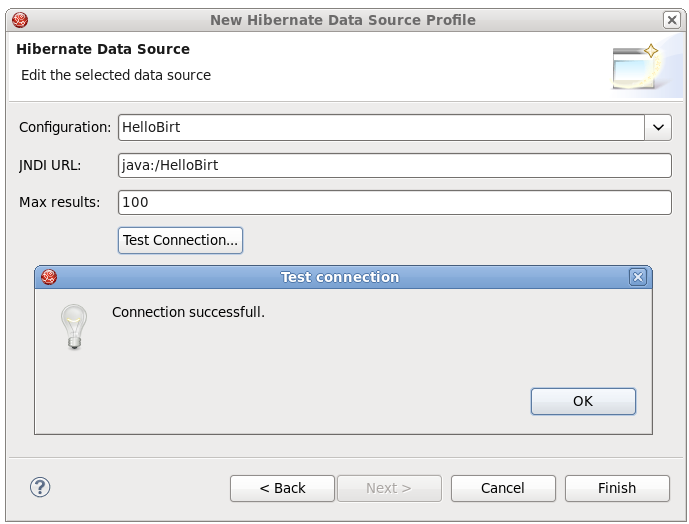Complete the wizard with Finish
The height and width of the screenshot is (524, 689).
[x=617, y=488]
